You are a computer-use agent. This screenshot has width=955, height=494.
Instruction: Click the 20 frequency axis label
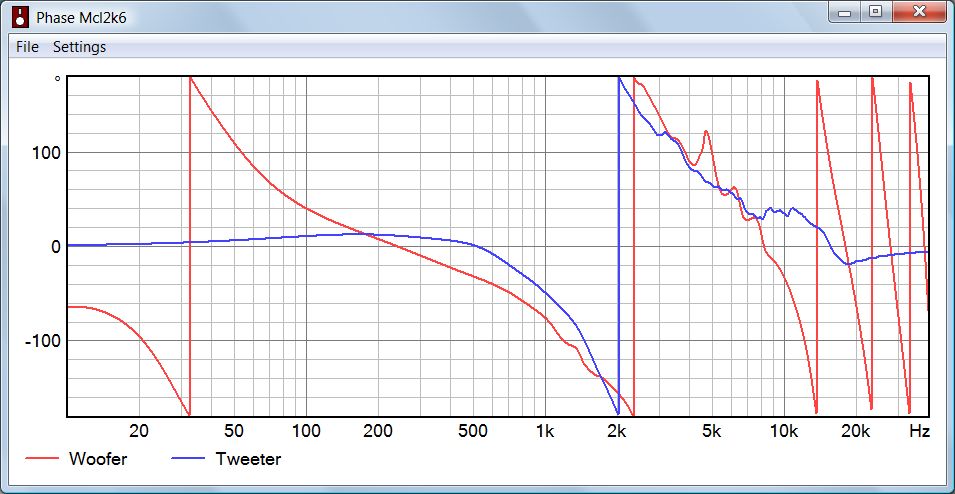coord(139,431)
